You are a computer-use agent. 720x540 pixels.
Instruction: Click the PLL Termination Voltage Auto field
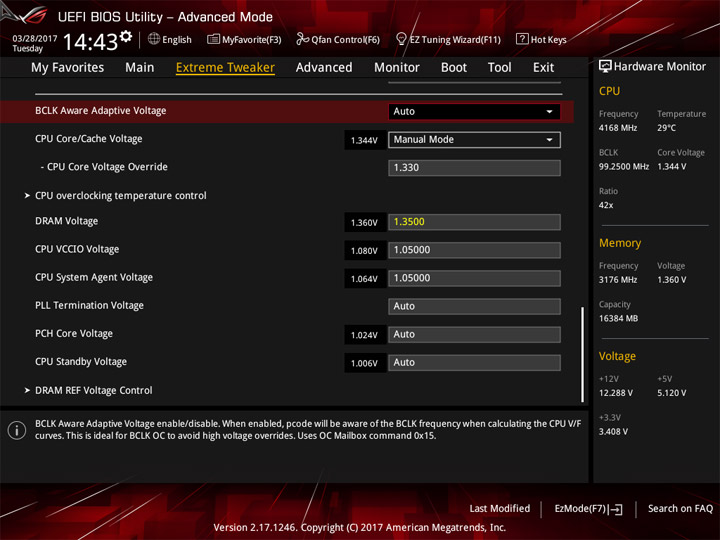pos(474,306)
